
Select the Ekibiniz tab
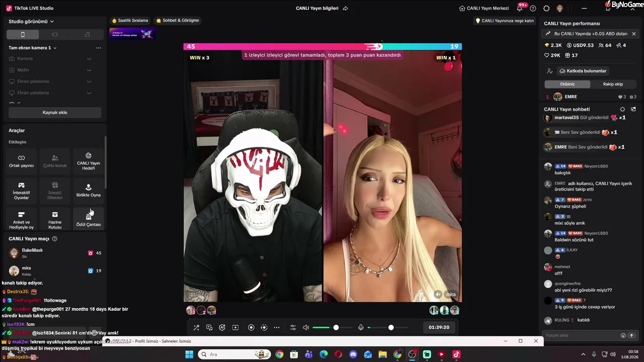tap(567, 84)
